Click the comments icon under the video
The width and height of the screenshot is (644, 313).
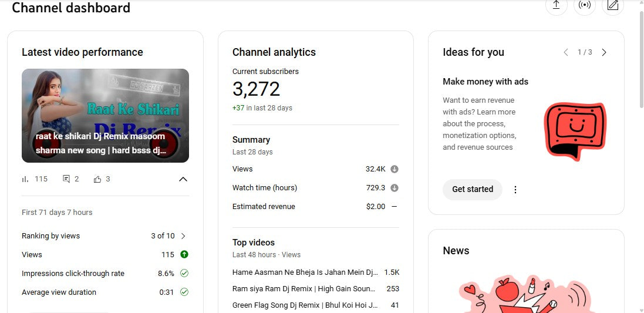[x=66, y=179]
